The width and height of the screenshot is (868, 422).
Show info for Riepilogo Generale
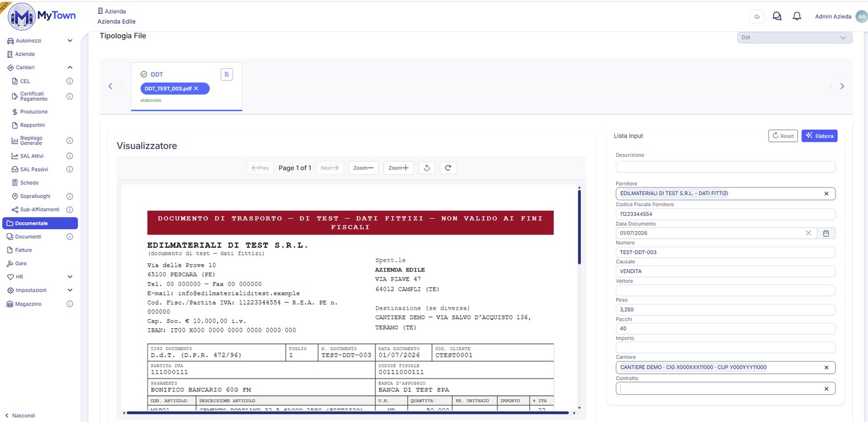69,141
